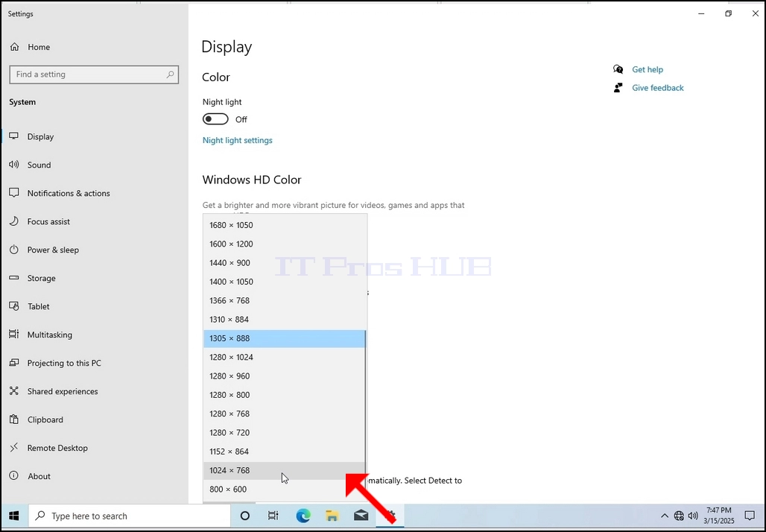Click the Give feedback person icon
Viewport: 766px width, 532px height.
(618, 88)
